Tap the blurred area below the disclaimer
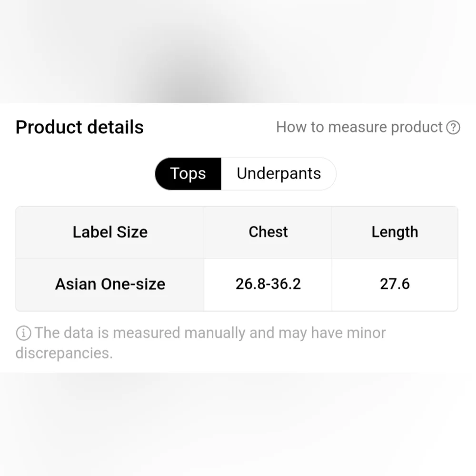 (238, 424)
